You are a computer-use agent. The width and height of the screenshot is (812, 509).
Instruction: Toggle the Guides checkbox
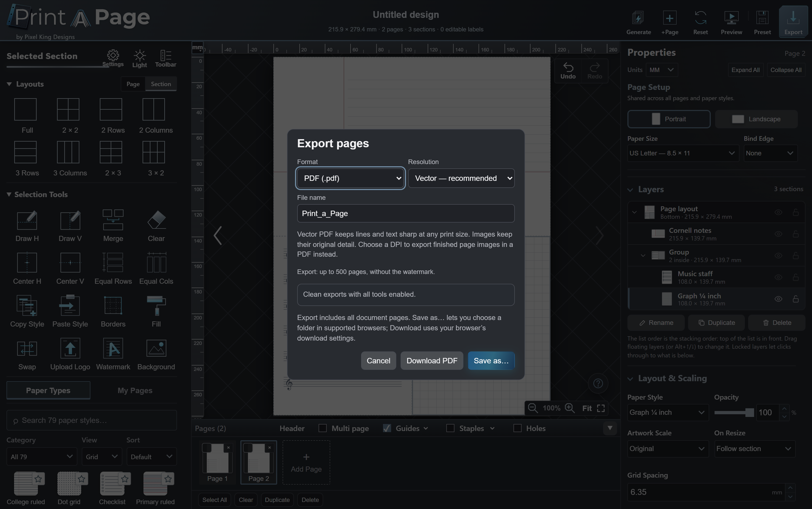(x=387, y=428)
